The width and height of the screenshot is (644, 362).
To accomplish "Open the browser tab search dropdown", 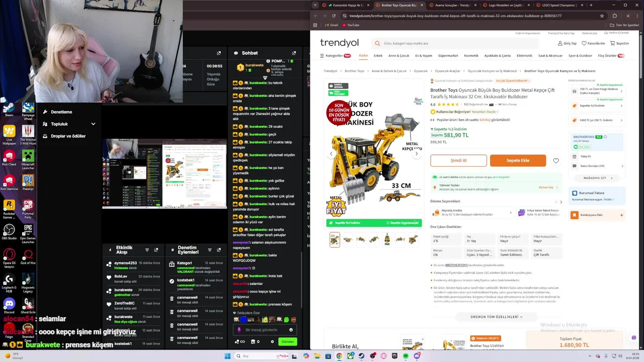I will (x=315, y=5).
